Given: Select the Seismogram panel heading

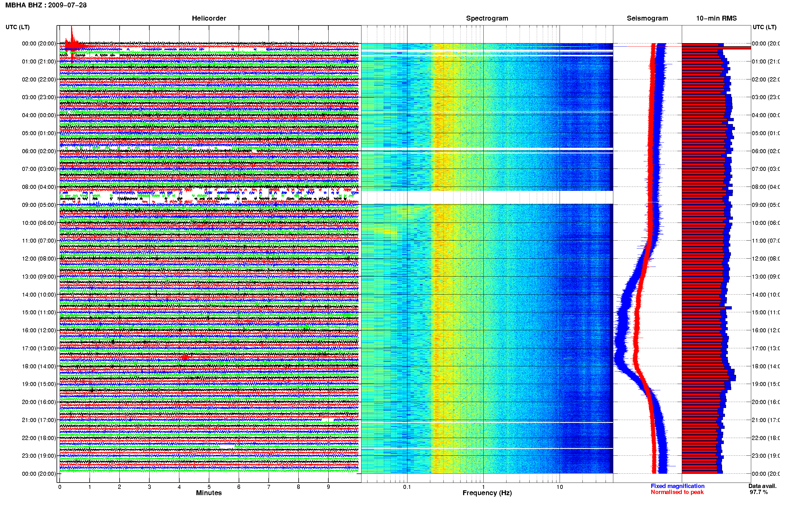Looking at the screenshot, I should [x=647, y=18].
